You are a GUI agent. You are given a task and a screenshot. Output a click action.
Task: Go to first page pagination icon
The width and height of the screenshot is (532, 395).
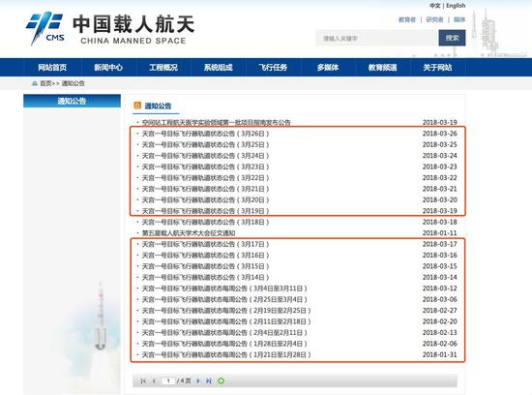[143, 381]
